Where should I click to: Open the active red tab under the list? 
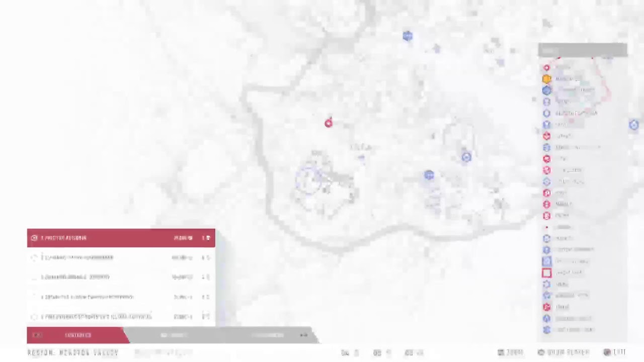tap(78, 335)
